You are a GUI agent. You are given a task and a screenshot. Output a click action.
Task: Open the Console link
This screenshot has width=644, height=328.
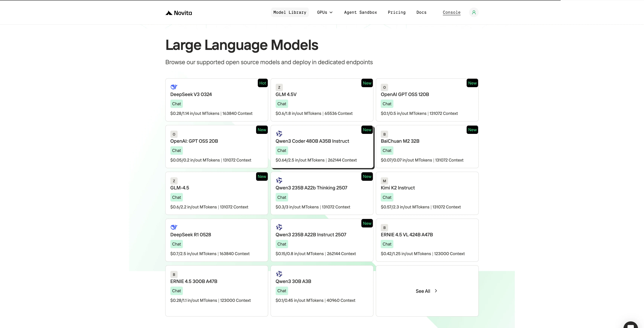click(452, 12)
